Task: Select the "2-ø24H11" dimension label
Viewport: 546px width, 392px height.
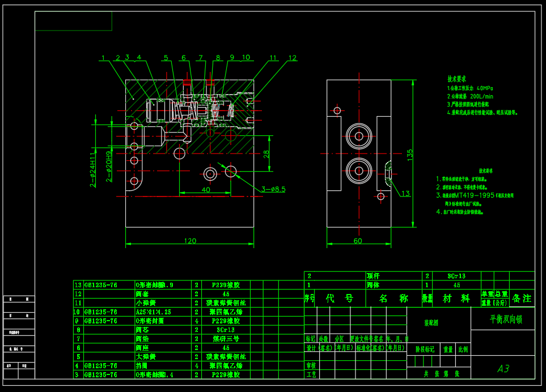Action: [92, 170]
